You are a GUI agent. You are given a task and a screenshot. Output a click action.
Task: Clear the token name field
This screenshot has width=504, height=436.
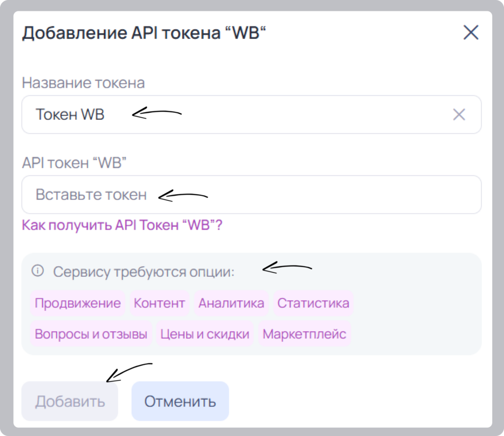[x=459, y=115]
